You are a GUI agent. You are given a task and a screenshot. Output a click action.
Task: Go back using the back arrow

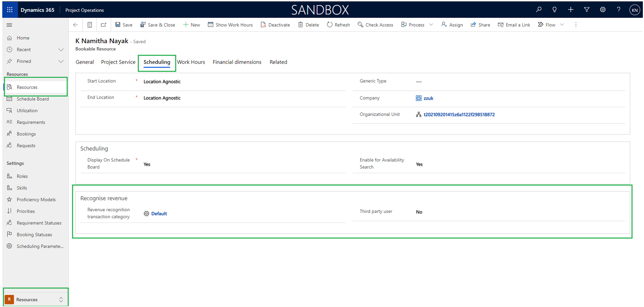pos(76,25)
